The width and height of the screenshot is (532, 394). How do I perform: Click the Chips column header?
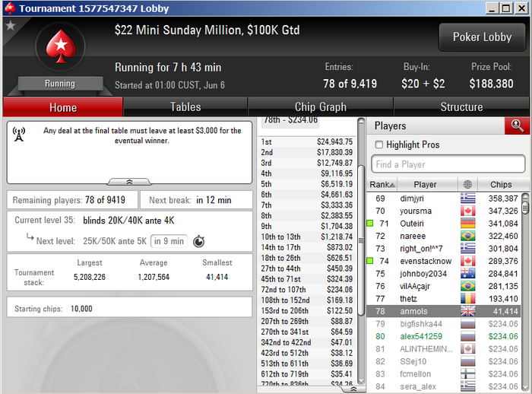pyautogui.click(x=501, y=184)
